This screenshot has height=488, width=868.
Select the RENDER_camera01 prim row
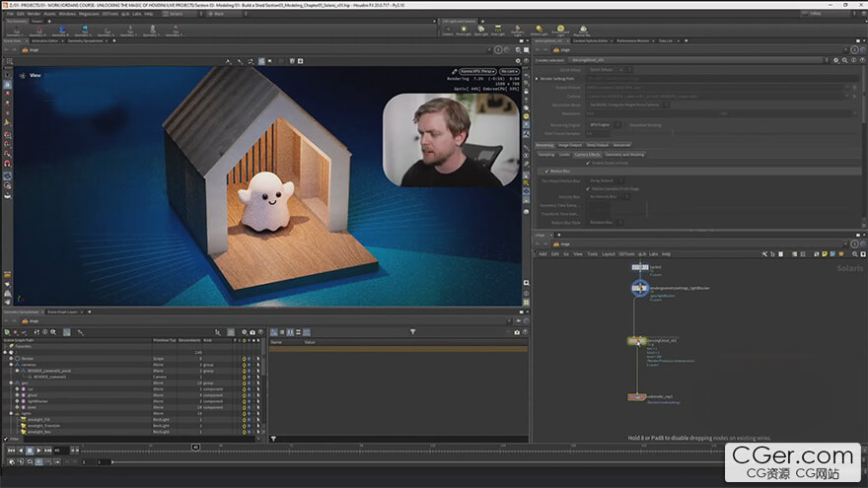[49, 377]
